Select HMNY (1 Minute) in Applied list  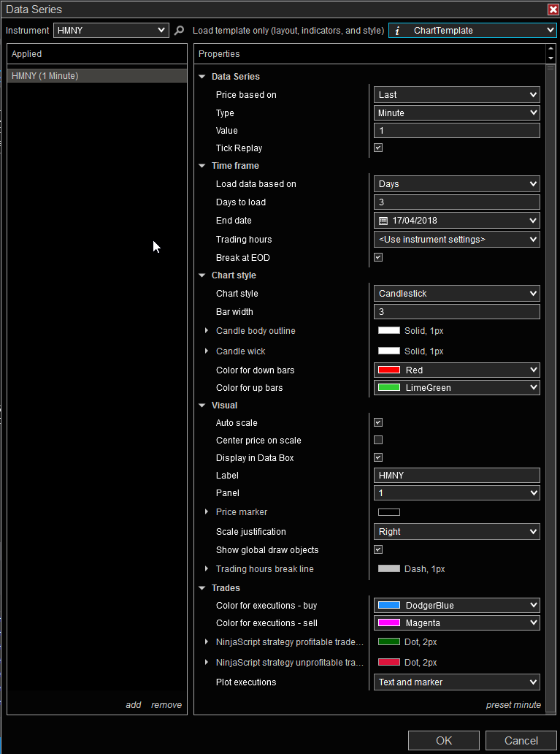click(97, 75)
